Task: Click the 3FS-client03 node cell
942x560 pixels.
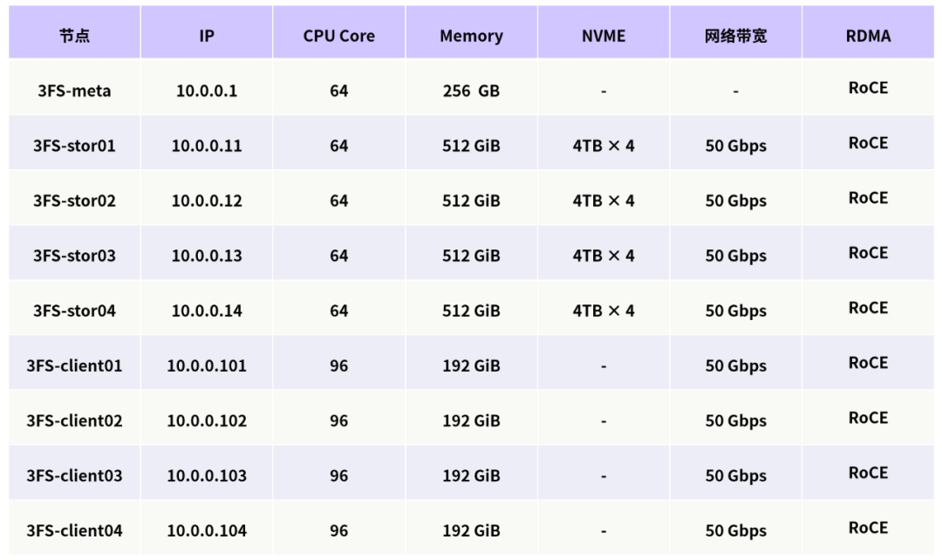Action: click(x=74, y=475)
